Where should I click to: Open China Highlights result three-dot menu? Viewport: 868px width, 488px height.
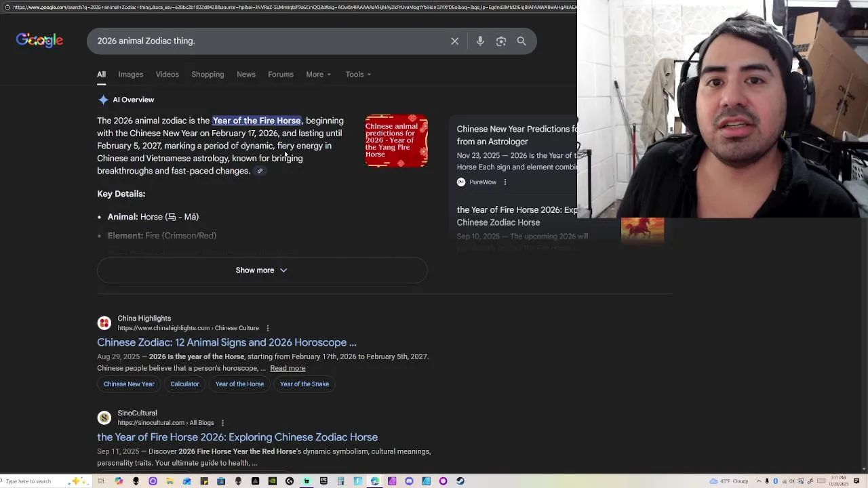pyautogui.click(x=267, y=328)
